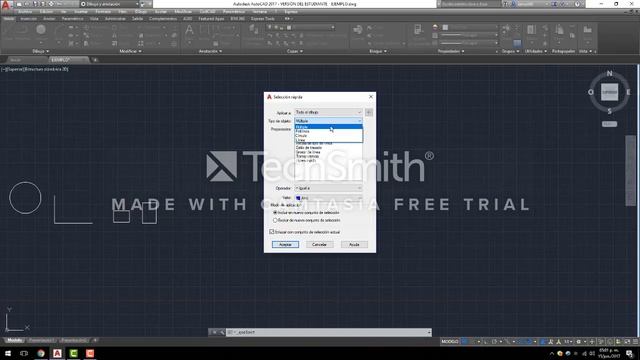Open the status bar customization menu icon
Image resolution: width=640 pixels, height=360 pixels.
(x=635, y=342)
